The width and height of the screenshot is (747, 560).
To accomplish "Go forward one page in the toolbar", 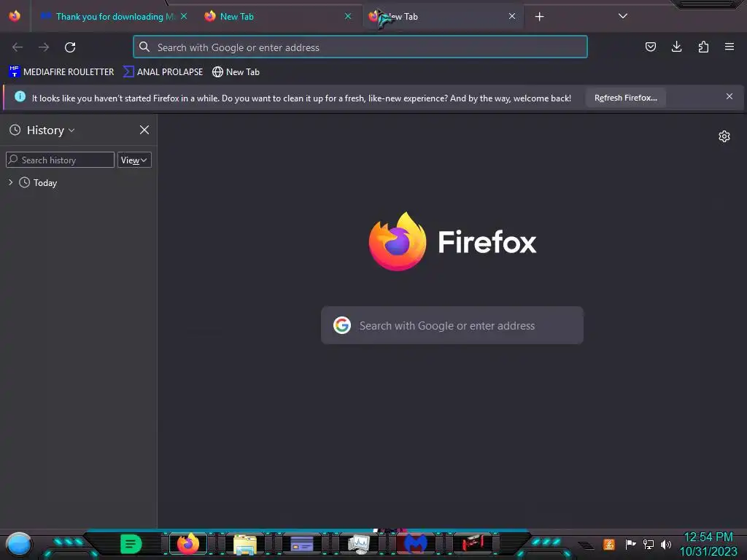I will pos(44,47).
